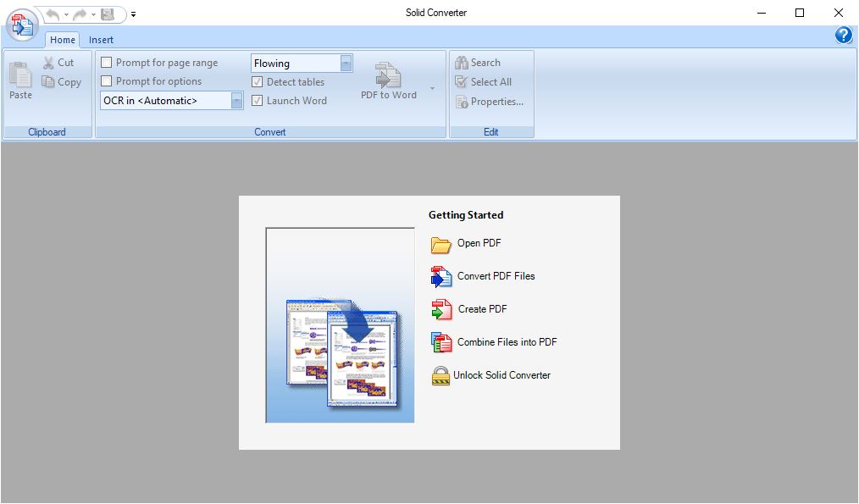Click the Edit group label
The width and height of the screenshot is (859, 504).
(x=490, y=132)
